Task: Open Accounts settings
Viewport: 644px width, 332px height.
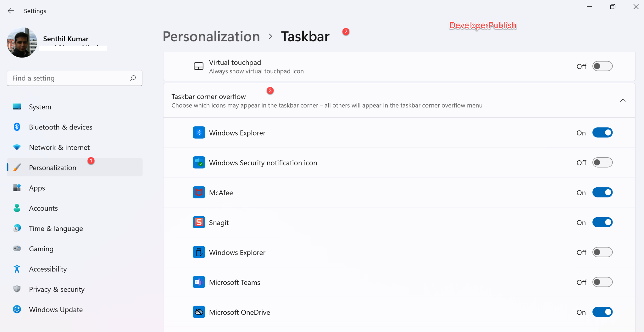Action: [x=43, y=208]
